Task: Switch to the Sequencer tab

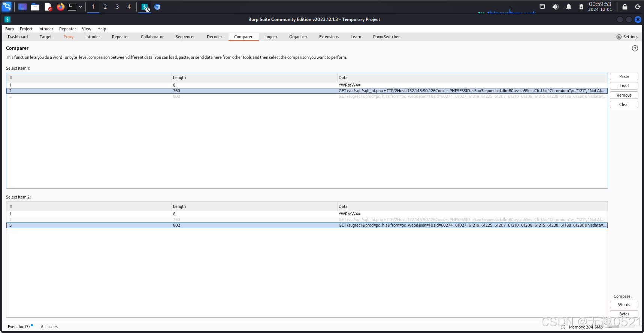Action: 185,37
